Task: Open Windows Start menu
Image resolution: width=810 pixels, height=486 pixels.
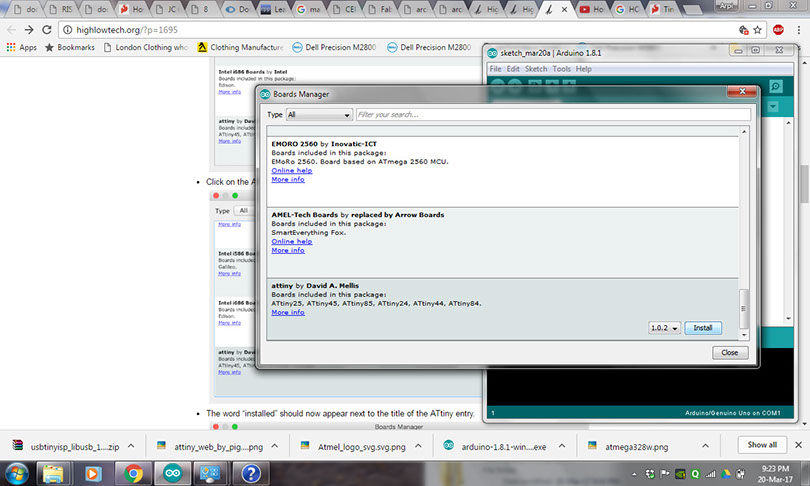Action: (x=16, y=474)
